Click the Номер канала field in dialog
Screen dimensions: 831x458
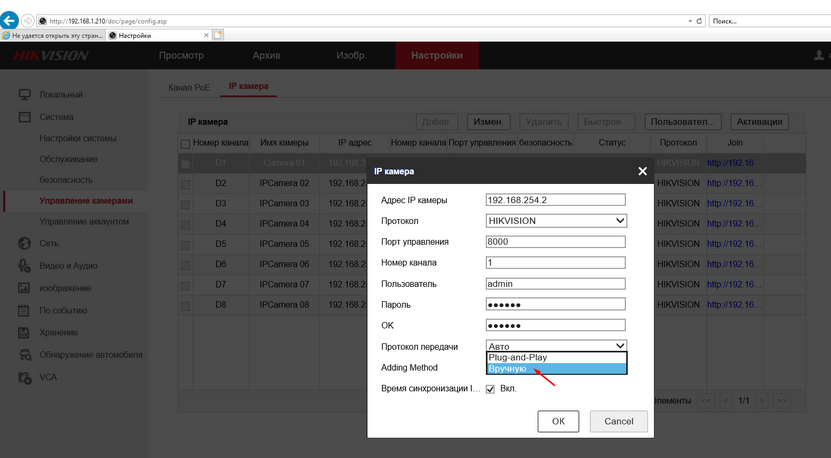555,262
